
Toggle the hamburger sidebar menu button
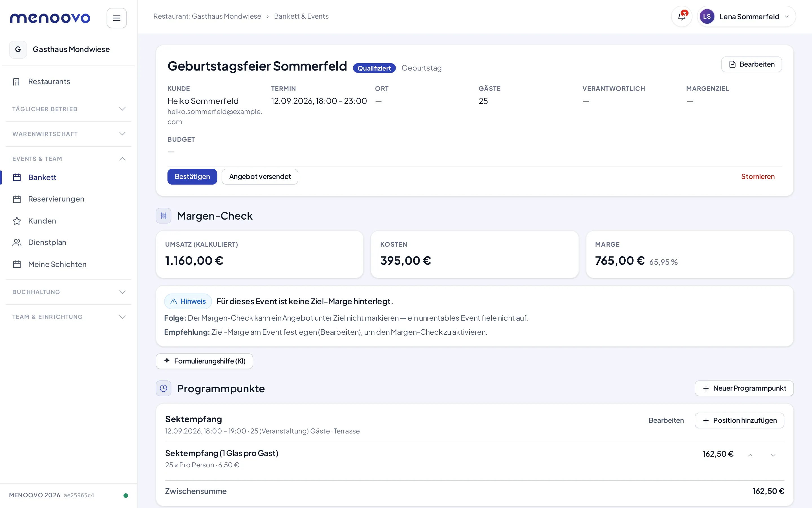coord(116,18)
